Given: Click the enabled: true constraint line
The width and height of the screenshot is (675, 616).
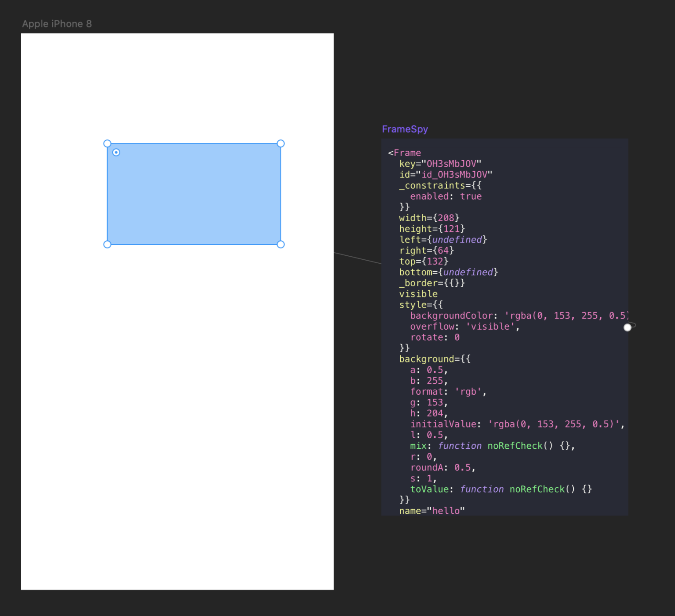Looking at the screenshot, I should (446, 196).
